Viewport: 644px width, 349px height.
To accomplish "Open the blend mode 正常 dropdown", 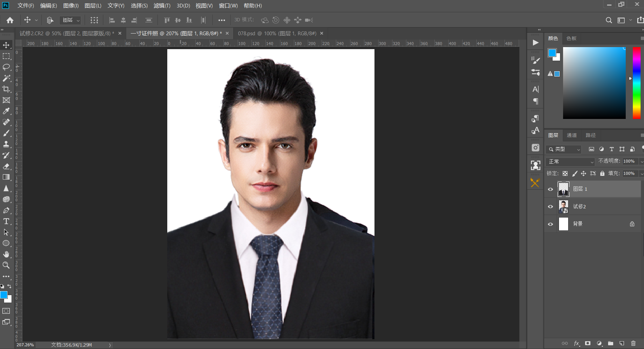I will [571, 162].
